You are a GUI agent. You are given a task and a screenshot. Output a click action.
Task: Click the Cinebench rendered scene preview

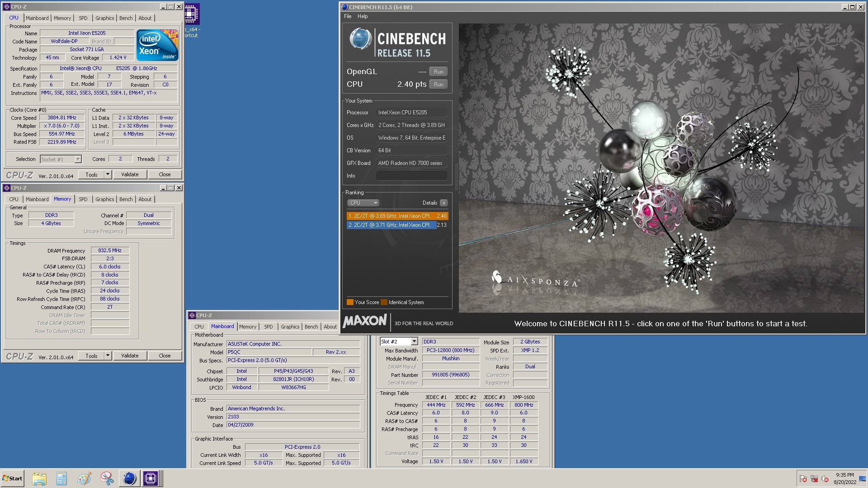click(x=661, y=168)
